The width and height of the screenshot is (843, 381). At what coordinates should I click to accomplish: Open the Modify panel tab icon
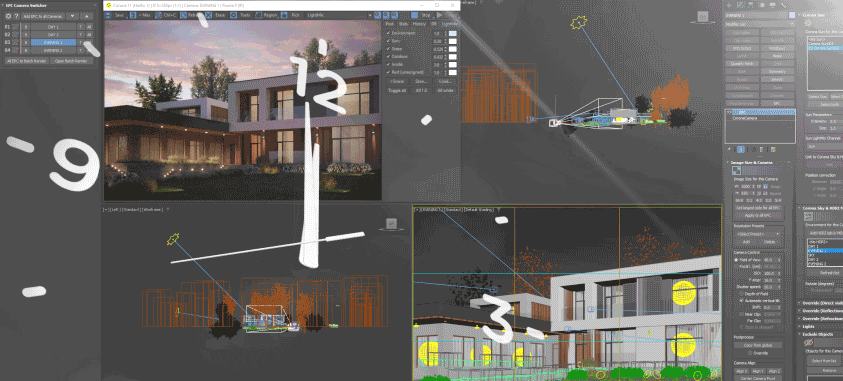click(739, 5)
